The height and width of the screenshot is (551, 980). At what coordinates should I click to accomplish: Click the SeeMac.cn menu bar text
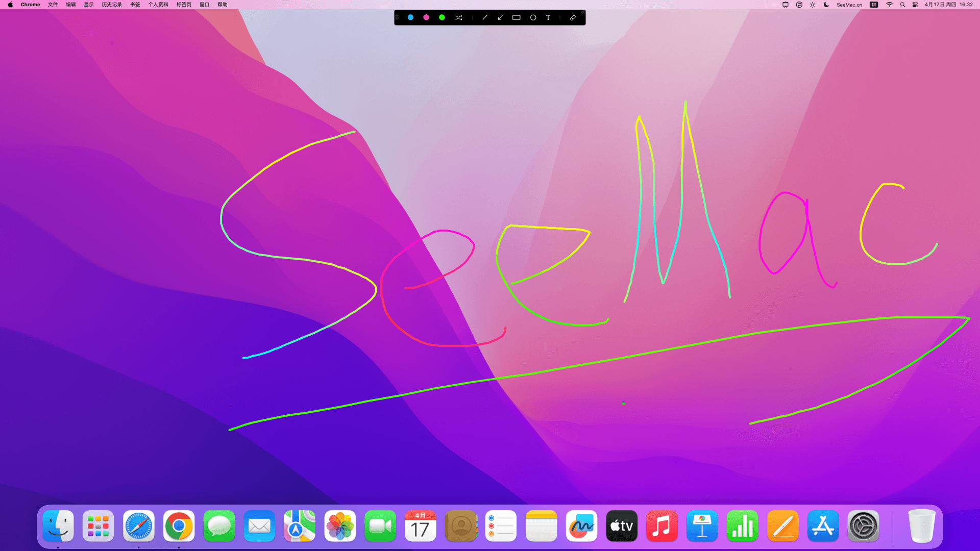point(849,5)
